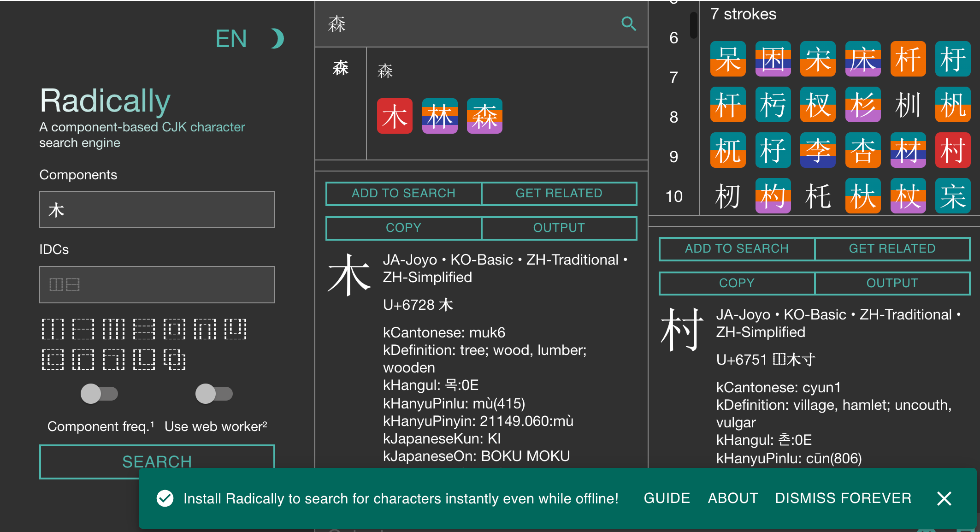Select the 林 component tile

click(440, 116)
